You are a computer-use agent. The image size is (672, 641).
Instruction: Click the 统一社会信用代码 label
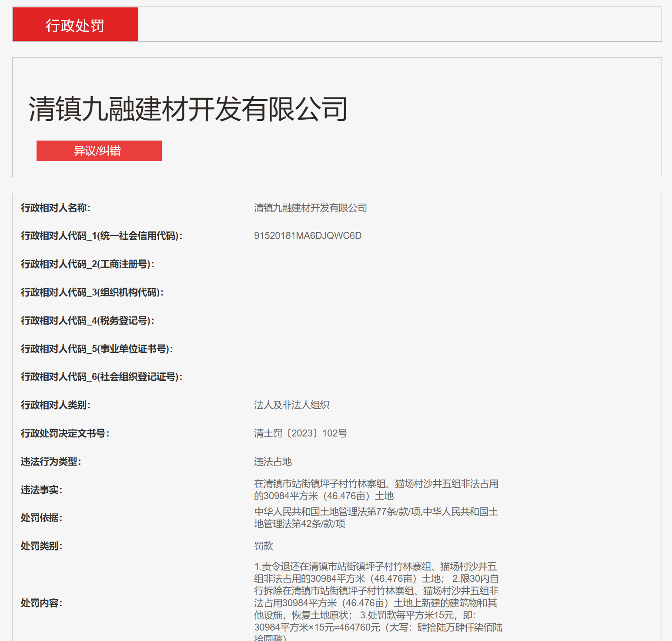click(102, 236)
